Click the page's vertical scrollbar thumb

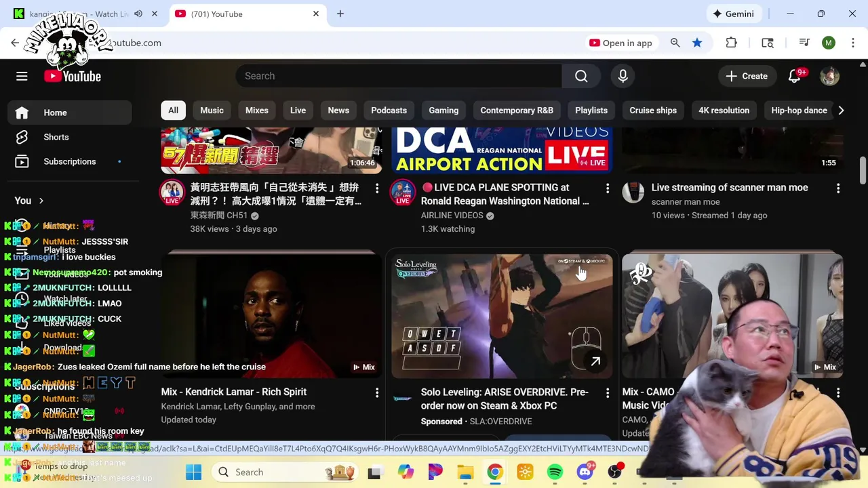click(863, 170)
